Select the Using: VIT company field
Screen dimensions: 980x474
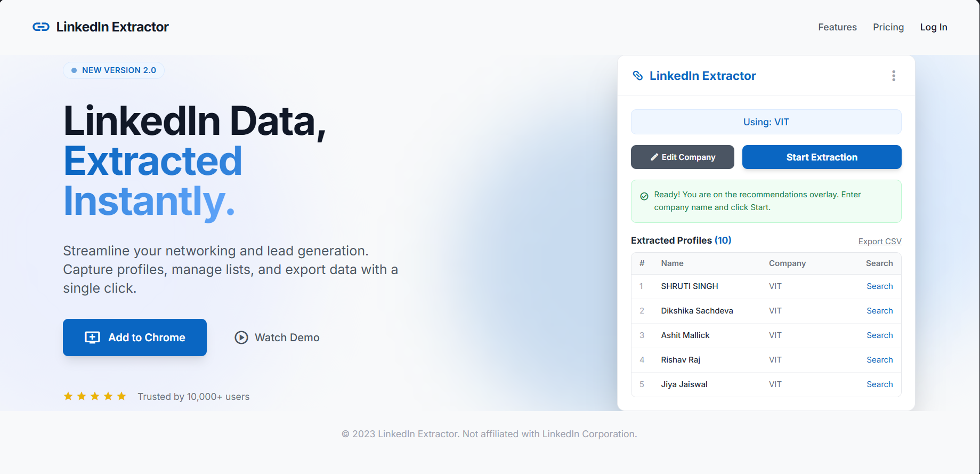(766, 122)
